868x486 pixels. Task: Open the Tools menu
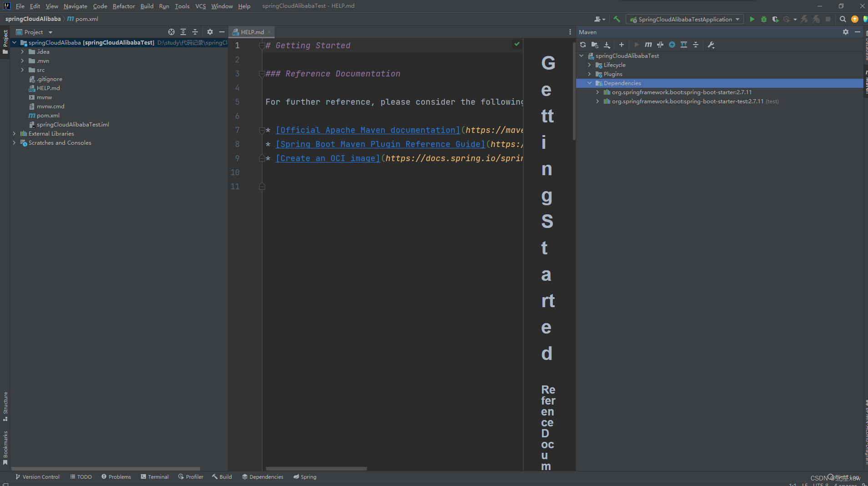coord(182,6)
